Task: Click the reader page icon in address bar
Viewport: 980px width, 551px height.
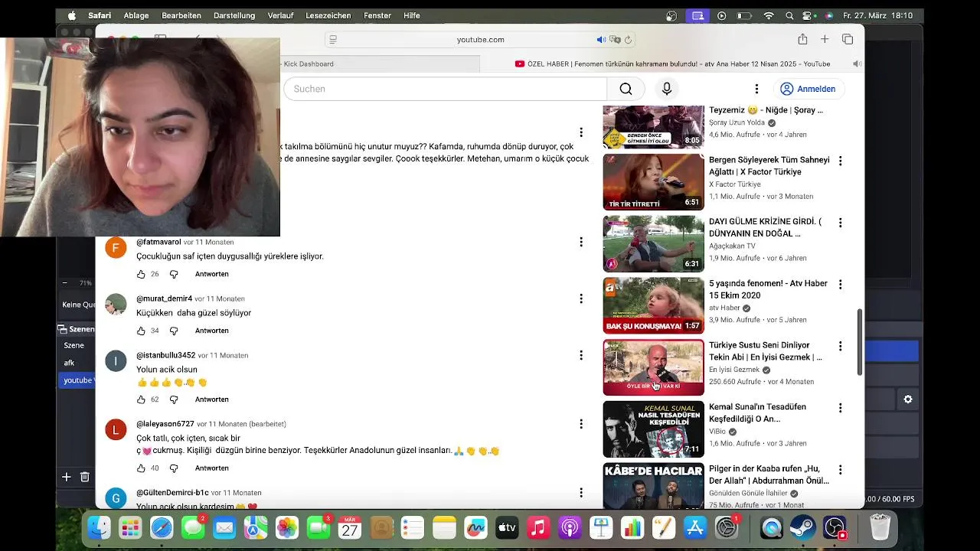Action: click(x=332, y=40)
